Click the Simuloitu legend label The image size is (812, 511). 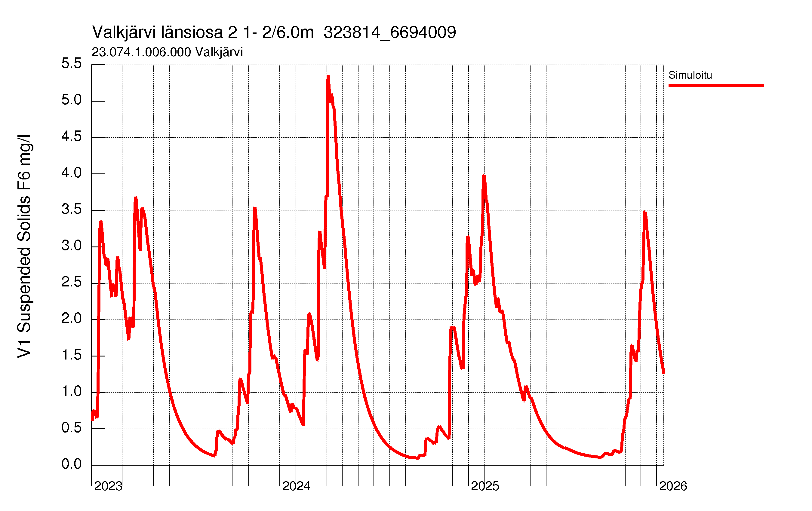coord(690,75)
